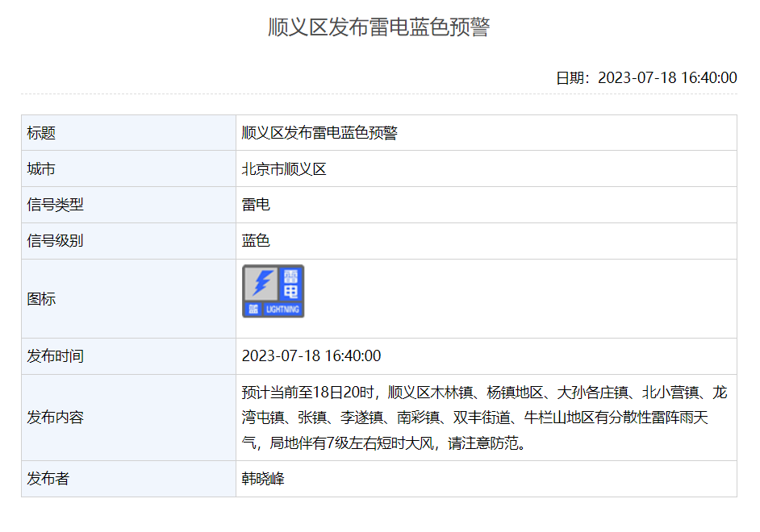This screenshot has height=532, width=760.
Task: Select the 信号类型 label cell
Action: (56, 205)
